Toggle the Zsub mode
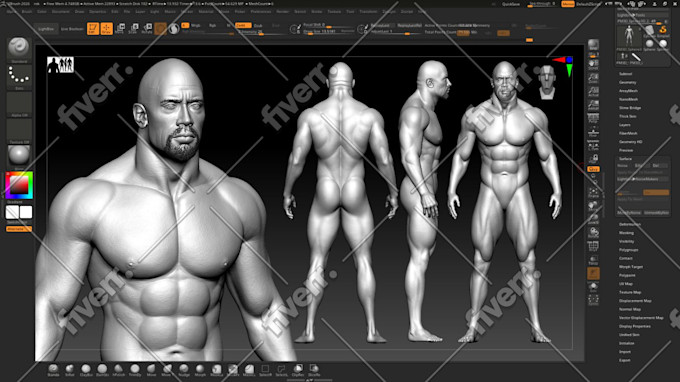The width and height of the screenshot is (680, 382). (x=258, y=26)
